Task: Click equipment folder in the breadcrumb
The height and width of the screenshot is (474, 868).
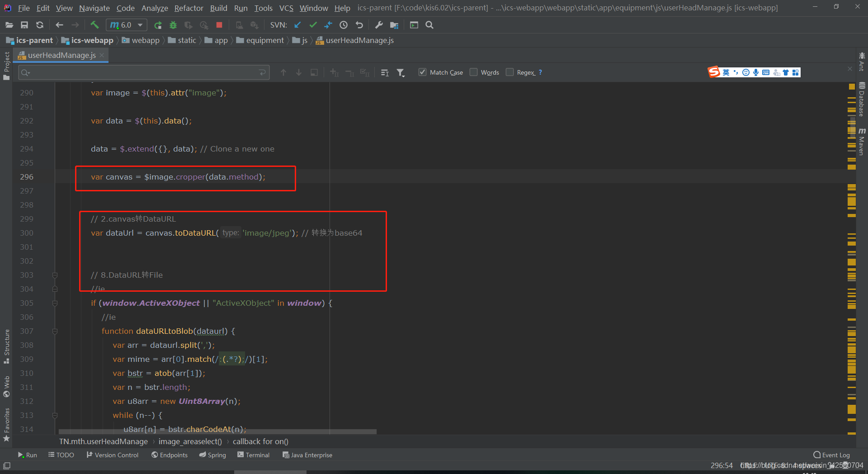Action: [260, 40]
